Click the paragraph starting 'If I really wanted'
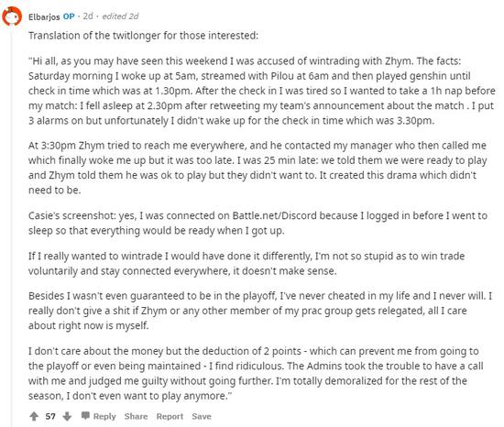This screenshot has width=504, height=427. click(247, 264)
